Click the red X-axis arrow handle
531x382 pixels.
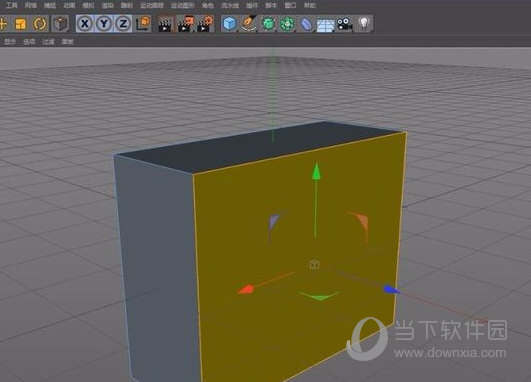(246, 289)
